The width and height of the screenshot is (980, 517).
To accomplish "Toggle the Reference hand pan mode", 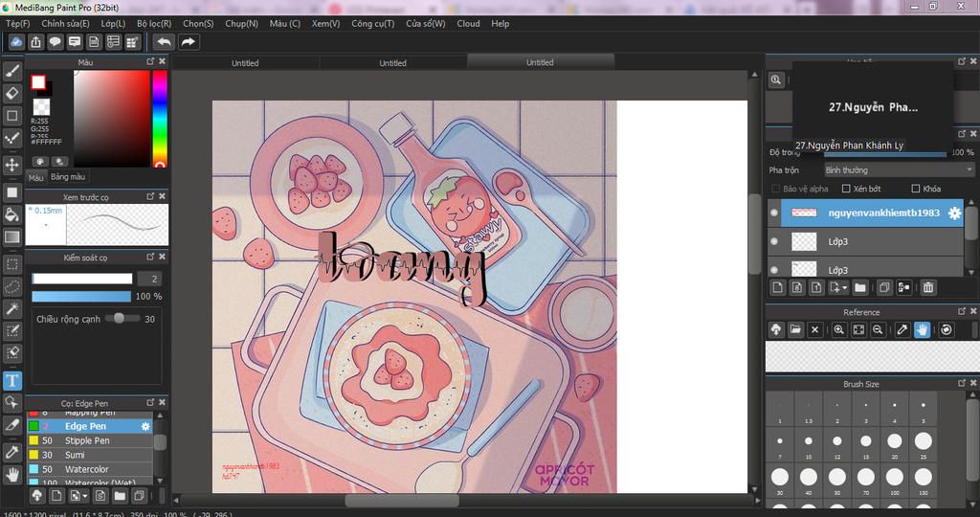I will tap(922, 329).
